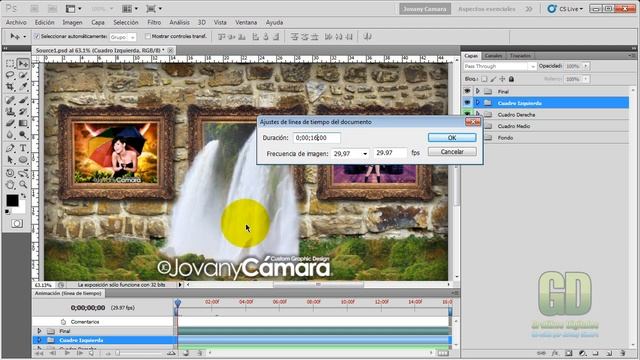Click the Jovany Camara workspace button
This screenshot has height=360, width=640.
pyautogui.click(x=424, y=9)
